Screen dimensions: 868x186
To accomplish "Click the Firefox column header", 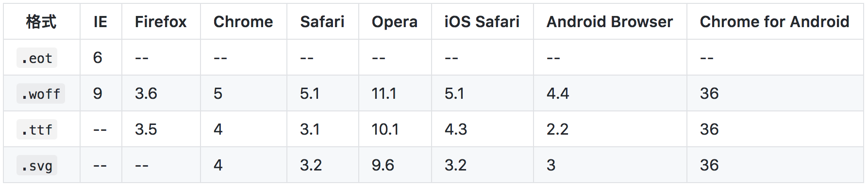I will click(161, 21).
